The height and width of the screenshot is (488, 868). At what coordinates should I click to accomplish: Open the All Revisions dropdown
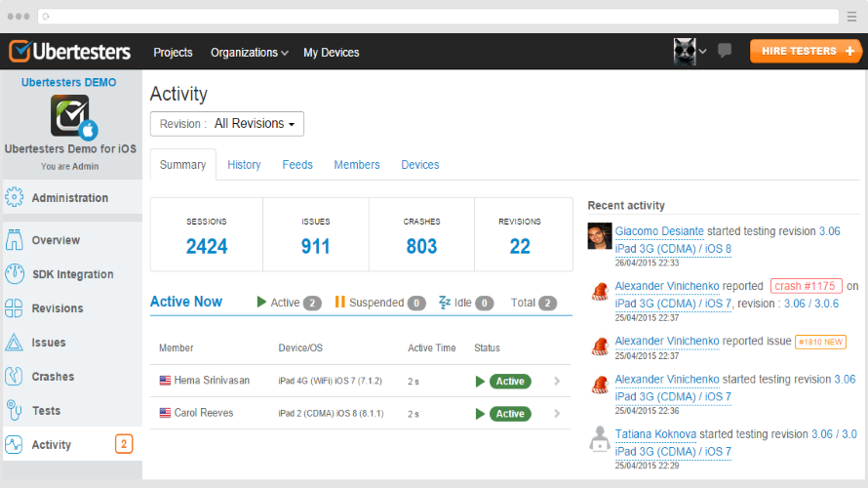pyautogui.click(x=227, y=124)
